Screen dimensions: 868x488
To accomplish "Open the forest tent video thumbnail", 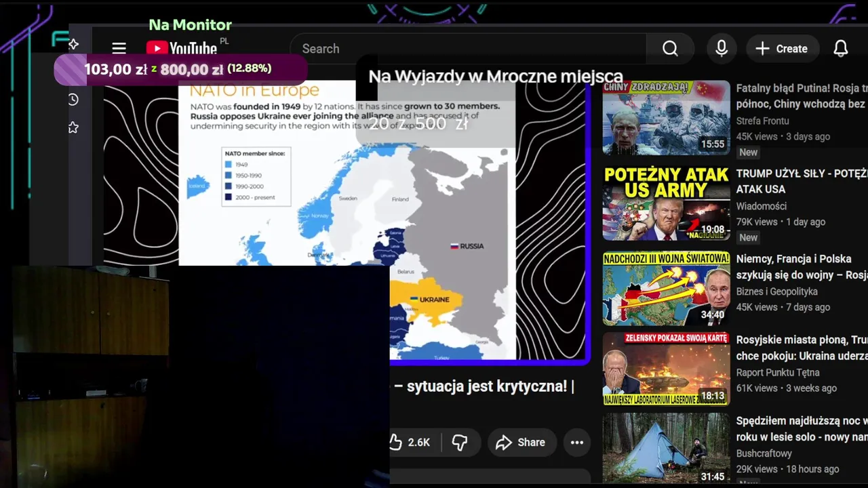I will click(x=666, y=449).
